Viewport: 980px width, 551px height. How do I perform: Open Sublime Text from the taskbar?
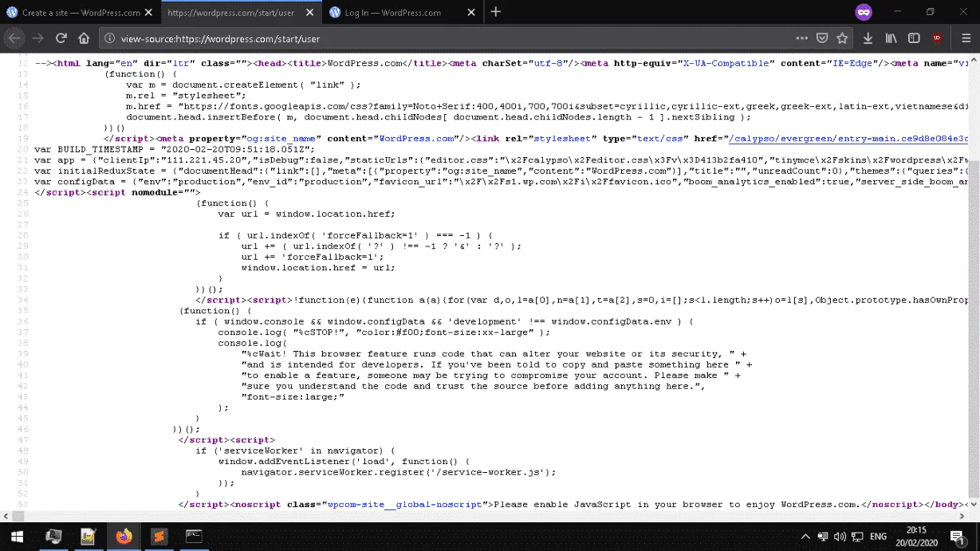pyautogui.click(x=159, y=537)
